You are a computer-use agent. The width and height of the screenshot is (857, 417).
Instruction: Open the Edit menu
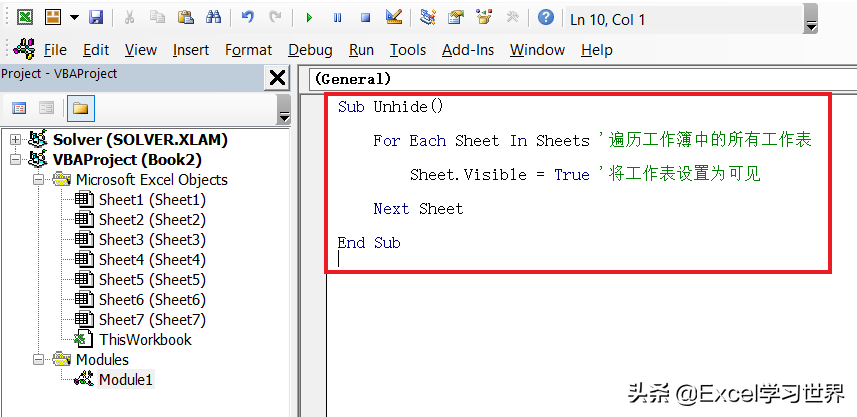click(96, 50)
